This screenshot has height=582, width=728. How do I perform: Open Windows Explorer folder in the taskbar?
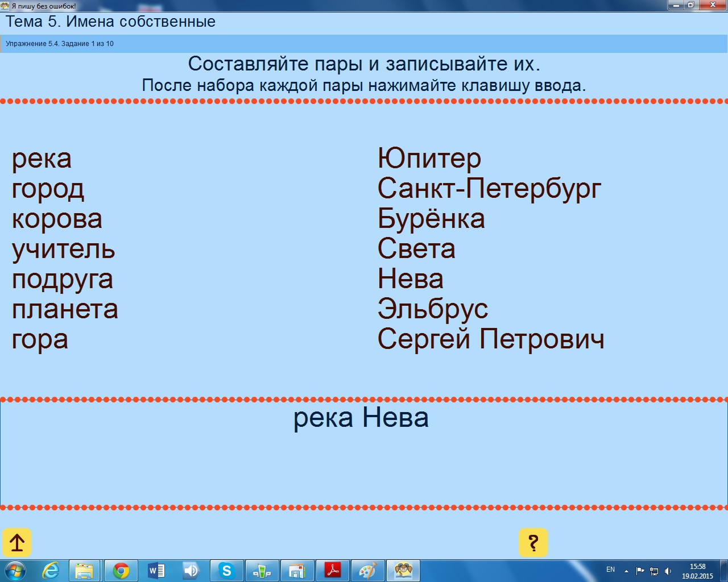pyautogui.click(x=85, y=571)
